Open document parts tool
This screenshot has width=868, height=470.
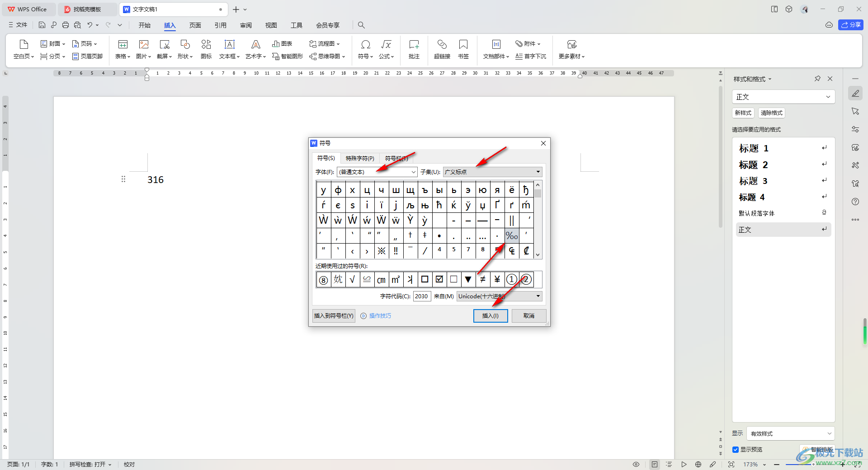click(496, 49)
